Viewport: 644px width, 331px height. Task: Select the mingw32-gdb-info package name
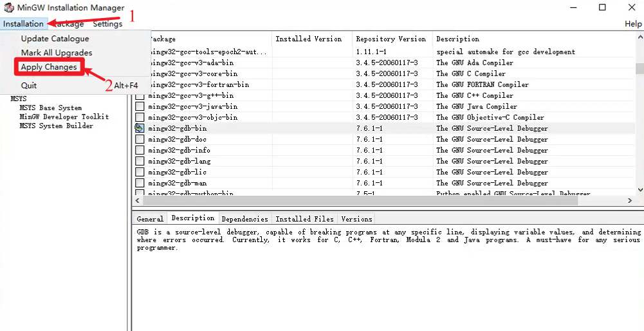[x=179, y=150]
